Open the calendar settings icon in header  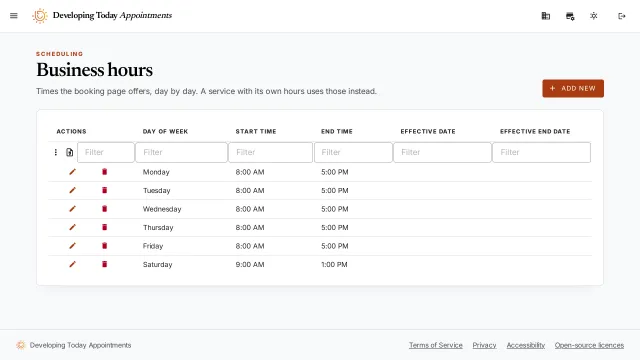coord(570,16)
